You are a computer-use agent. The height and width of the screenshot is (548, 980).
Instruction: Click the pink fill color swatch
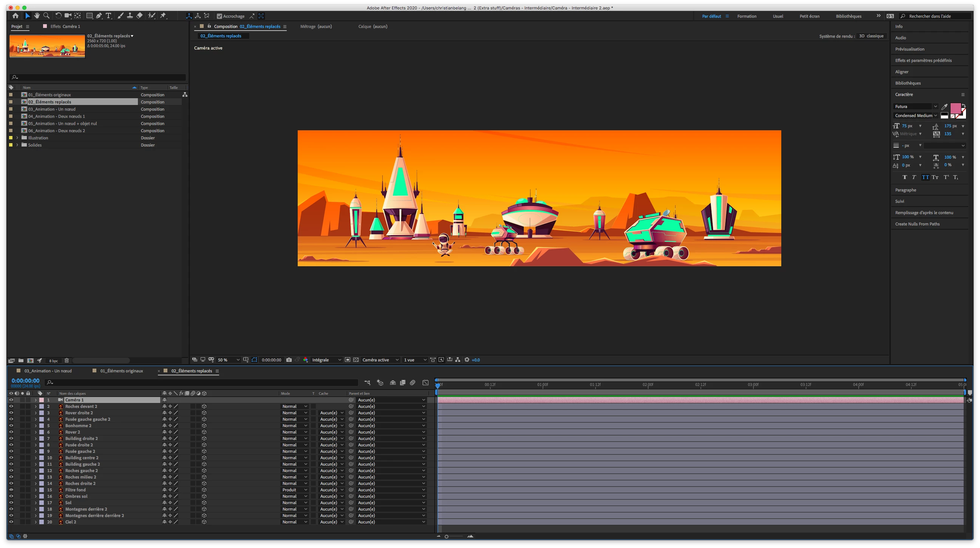point(955,108)
